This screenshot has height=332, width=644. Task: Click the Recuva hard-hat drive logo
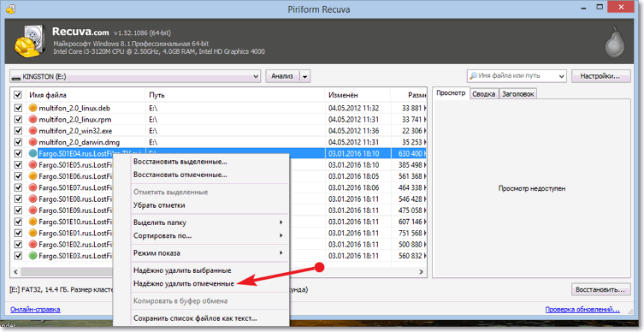[x=30, y=41]
